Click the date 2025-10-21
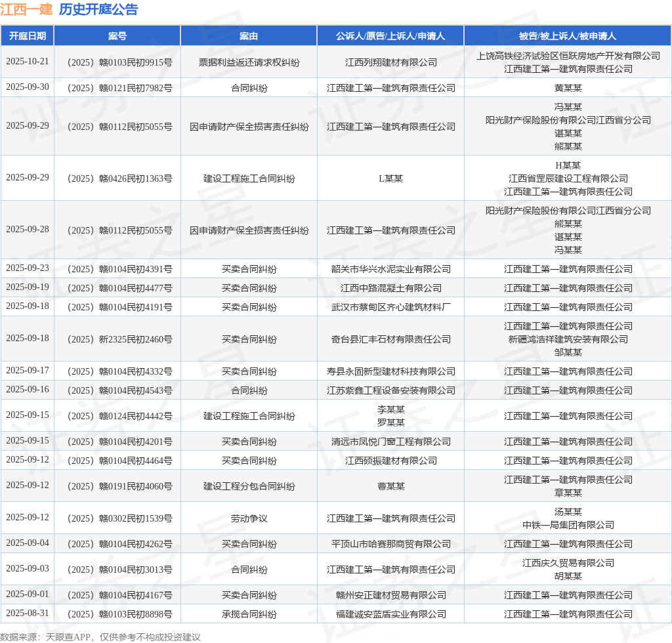This screenshot has width=672, height=643. coord(28,61)
